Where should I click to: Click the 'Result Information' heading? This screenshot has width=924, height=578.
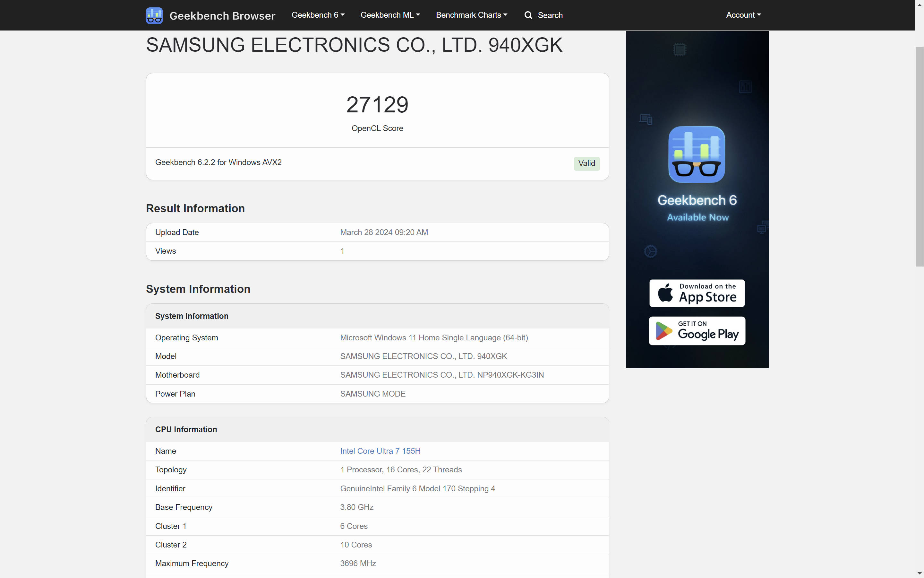tap(195, 208)
